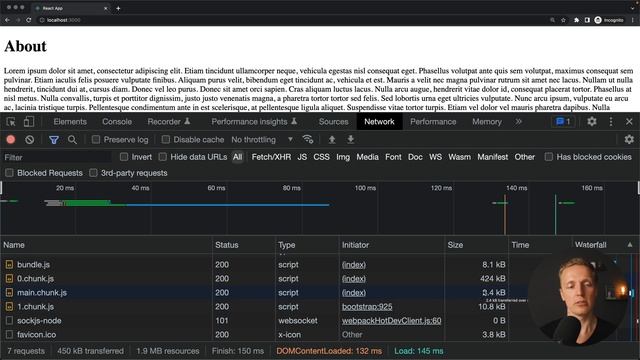Open DevTools three-dot customize menu

(611, 121)
